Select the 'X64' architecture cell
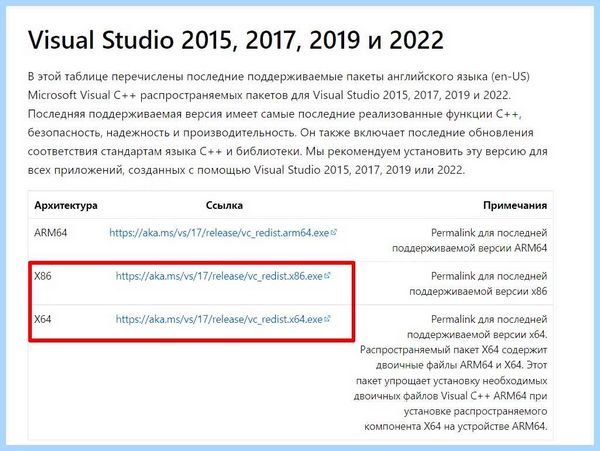The height and width of the screenshot is (451, 600). (x=42, y=319)
